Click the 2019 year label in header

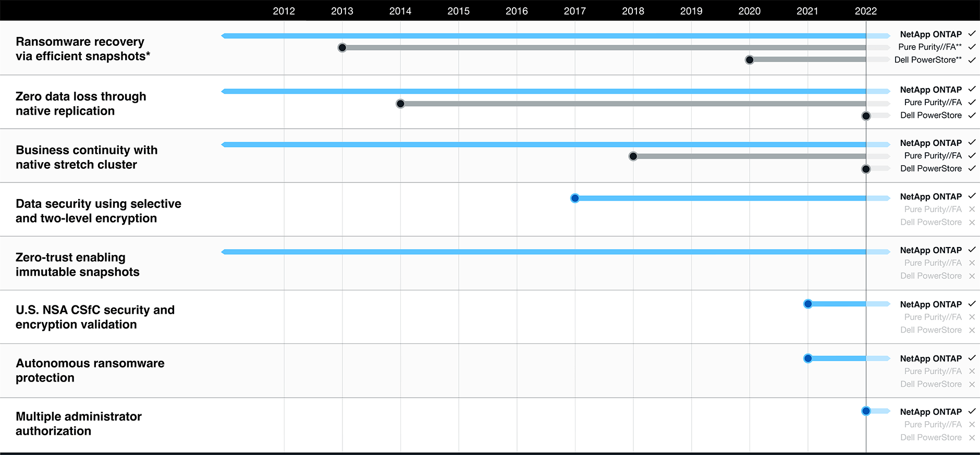pos(691,11)
